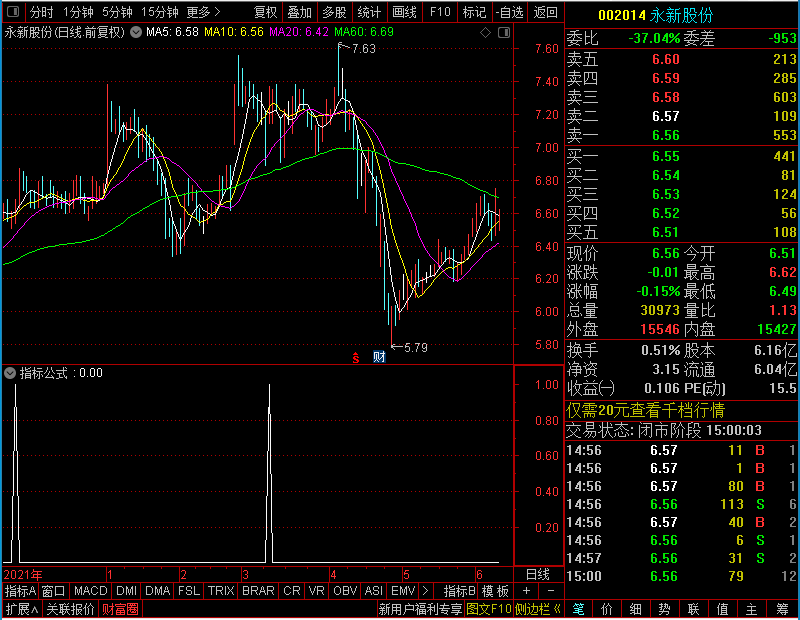Switch indicator to CR

[292, 591]
